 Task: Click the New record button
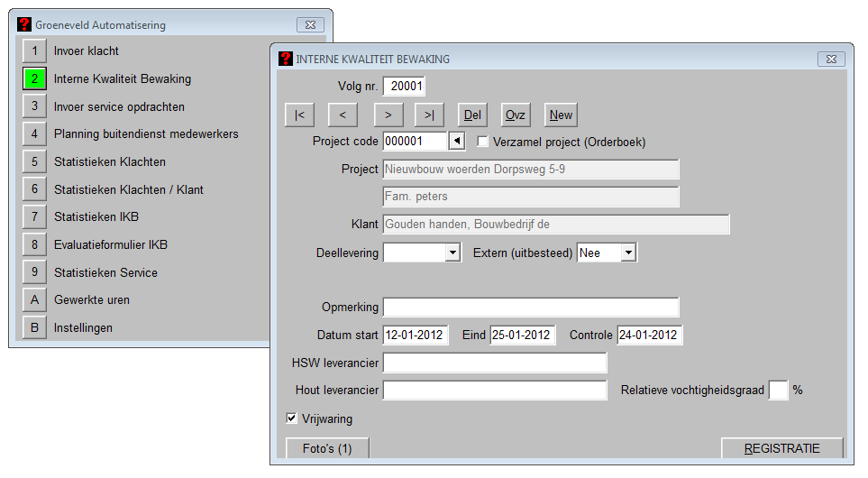click(x=561, y=115)
